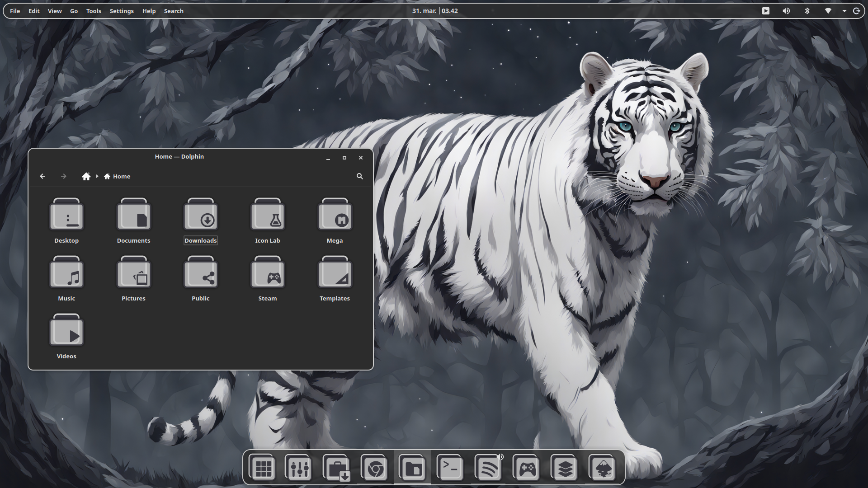Viewport: 868px width, 488px height.
Task: Click the "Videos" folder name
Action: 66,356
